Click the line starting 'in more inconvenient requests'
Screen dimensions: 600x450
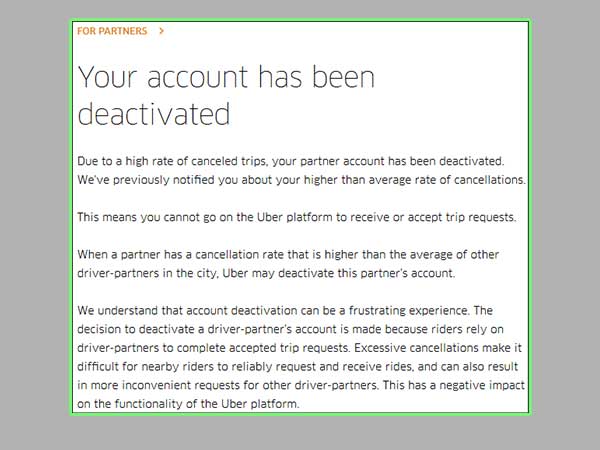(x=301, y=385)
